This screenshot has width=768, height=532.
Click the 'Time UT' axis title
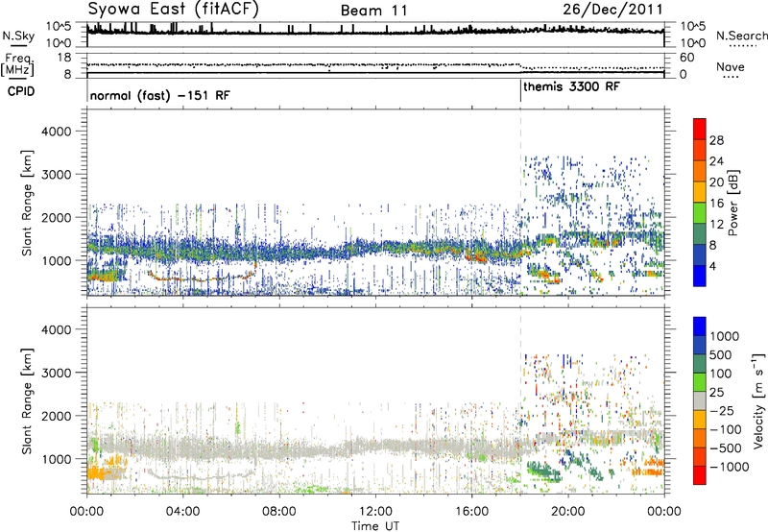(375, 526)
